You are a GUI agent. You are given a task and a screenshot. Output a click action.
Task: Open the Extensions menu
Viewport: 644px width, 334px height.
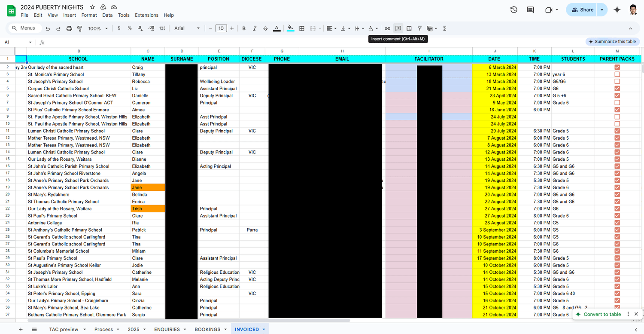[146, 15]
